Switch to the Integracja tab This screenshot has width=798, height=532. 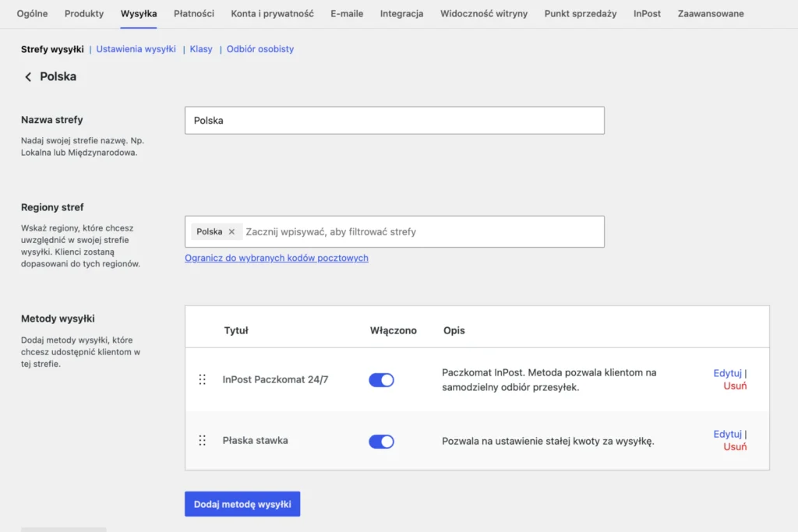pyautogui.click(x=401, y=14)
